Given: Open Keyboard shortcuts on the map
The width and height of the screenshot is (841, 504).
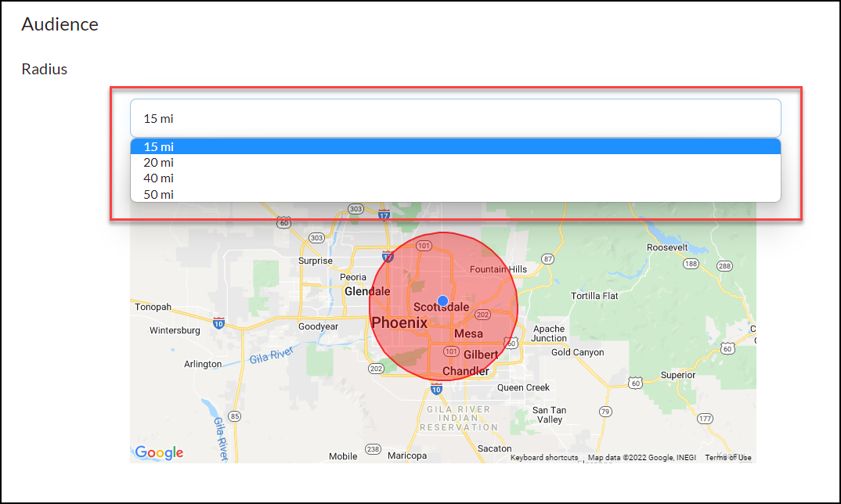Looking at the screenshot, I should [544, 457].
